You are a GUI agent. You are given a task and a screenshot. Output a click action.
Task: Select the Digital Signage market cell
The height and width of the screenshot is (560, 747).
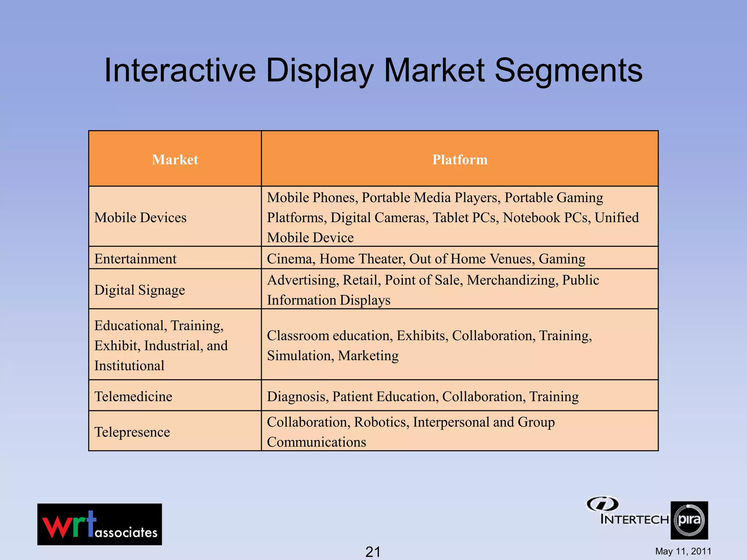pos(175,289)
